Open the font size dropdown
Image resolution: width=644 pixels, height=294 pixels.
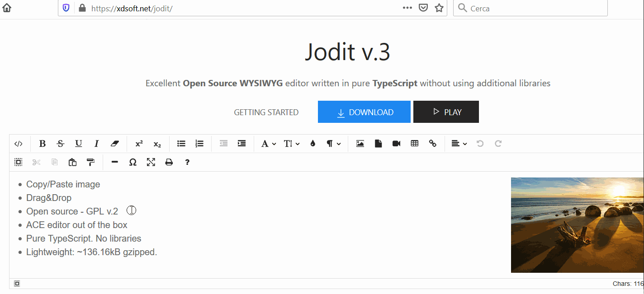point(291,143)
